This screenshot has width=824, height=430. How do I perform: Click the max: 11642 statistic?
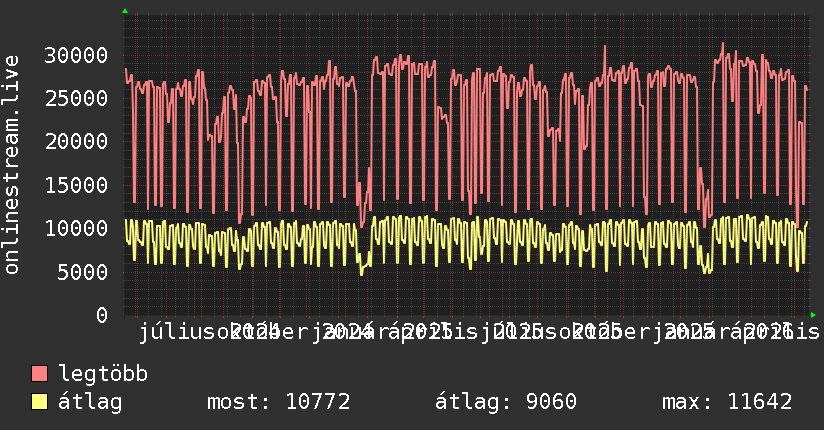pyautogui.click(x=727, y=402)
